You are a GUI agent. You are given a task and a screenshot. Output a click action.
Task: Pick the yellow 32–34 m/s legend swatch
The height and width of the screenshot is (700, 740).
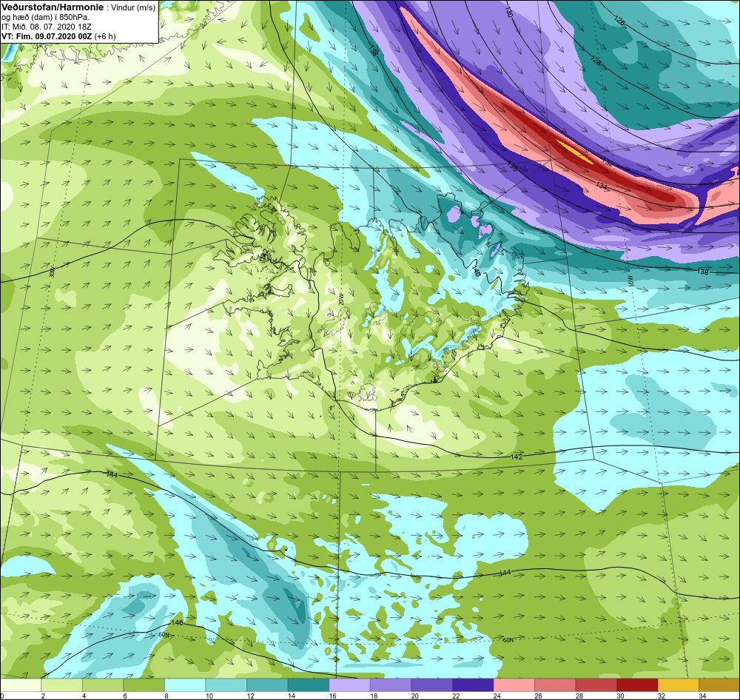pyautogui.click(x=678, y=684)
